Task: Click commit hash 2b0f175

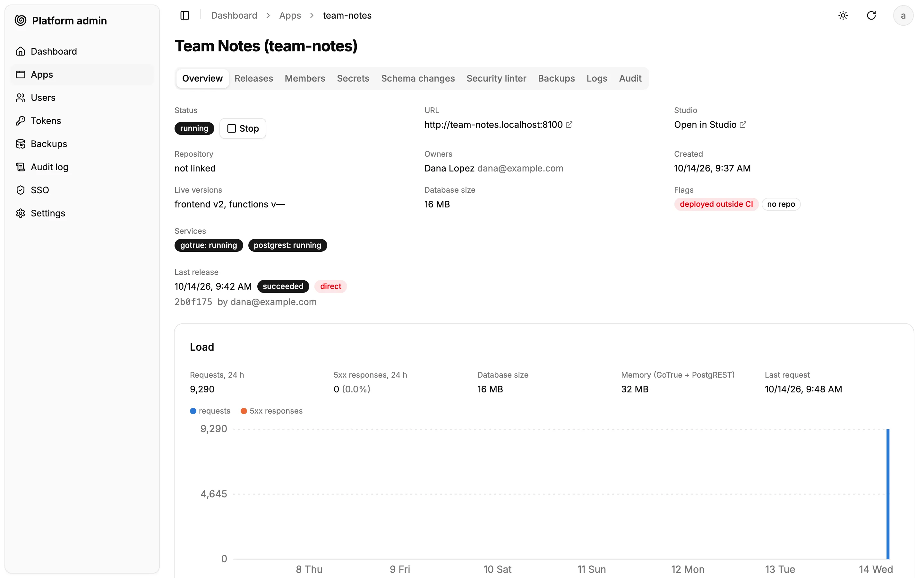Action: click(193, 302)
